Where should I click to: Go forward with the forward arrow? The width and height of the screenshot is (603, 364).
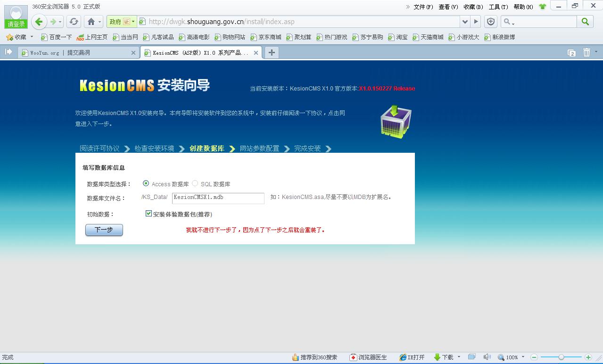(53, 22)
